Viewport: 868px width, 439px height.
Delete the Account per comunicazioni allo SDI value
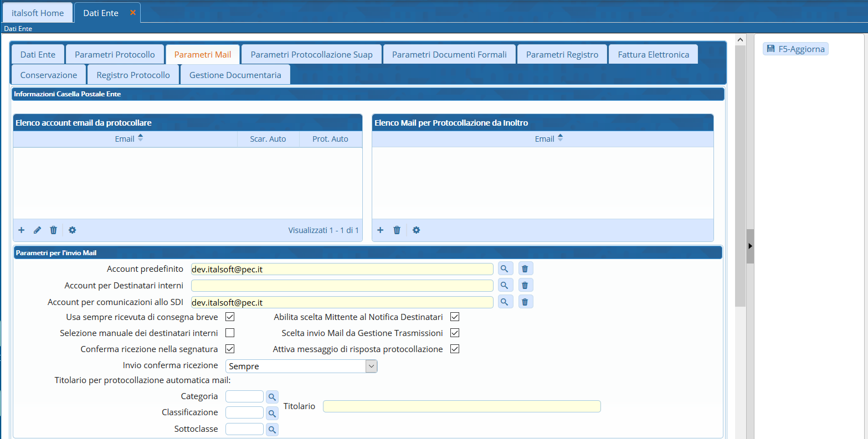(525, 302)
